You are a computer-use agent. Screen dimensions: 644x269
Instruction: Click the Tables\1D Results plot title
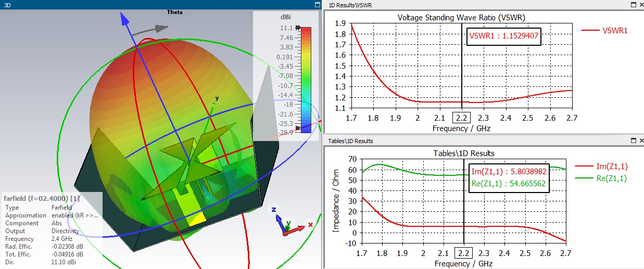click(463, 153)
